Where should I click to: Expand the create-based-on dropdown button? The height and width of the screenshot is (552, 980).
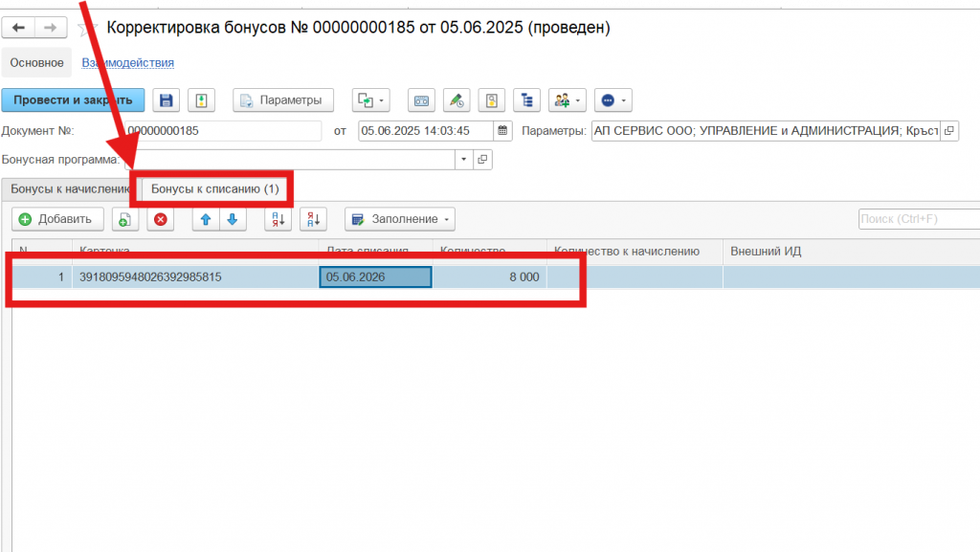(371, 100)
